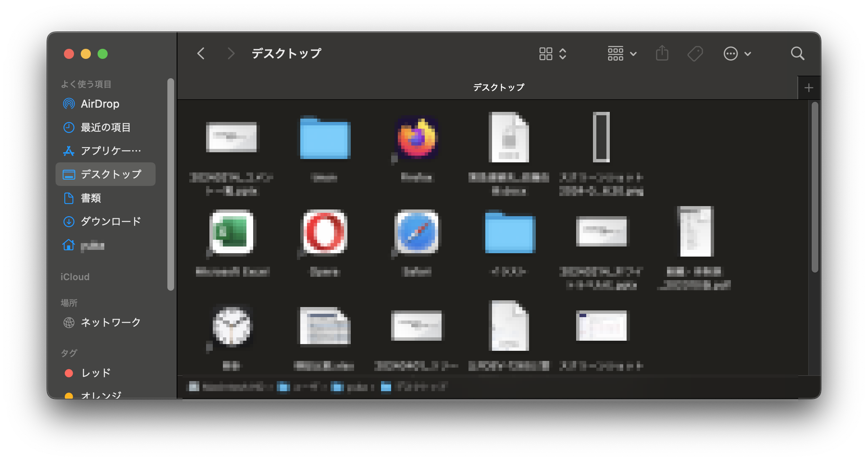Click the 場所 section header
Screen dimensions: 868x461
[x=69, y=303]
